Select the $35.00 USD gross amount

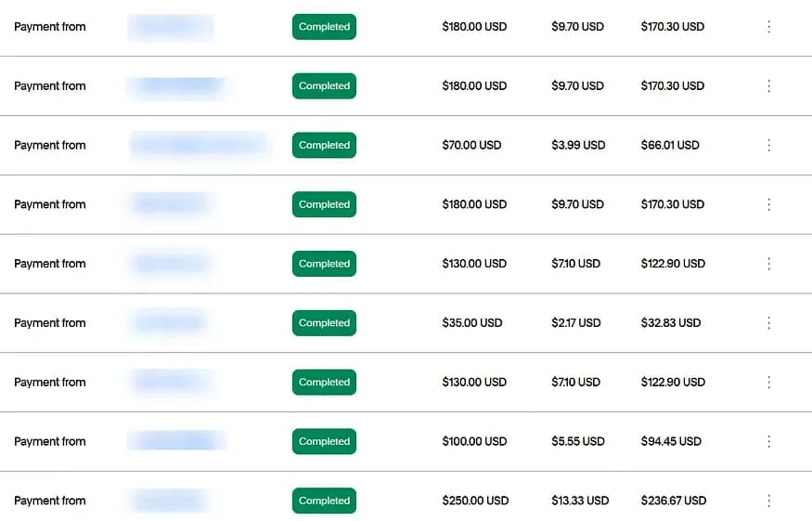(x=472, y=323)
